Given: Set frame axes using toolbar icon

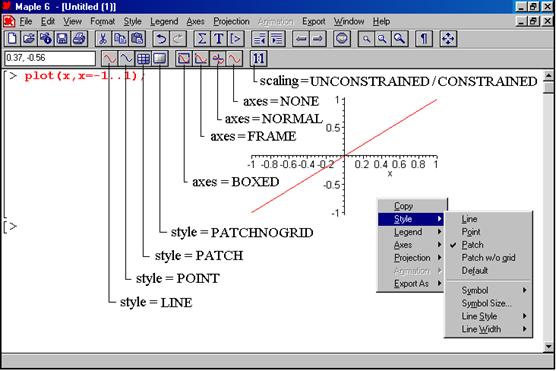Looking at the screenshot, I should pos(201,59).
